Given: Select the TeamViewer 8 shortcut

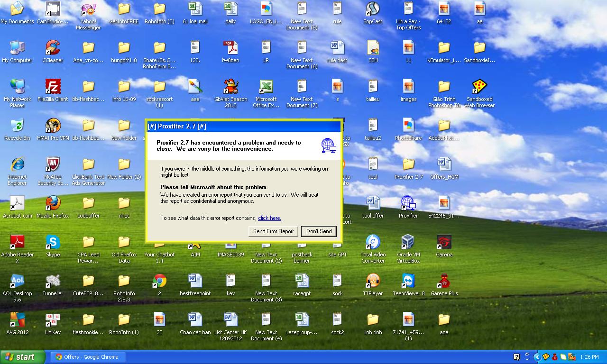Looking at the screenshot, I should point(408,285).
